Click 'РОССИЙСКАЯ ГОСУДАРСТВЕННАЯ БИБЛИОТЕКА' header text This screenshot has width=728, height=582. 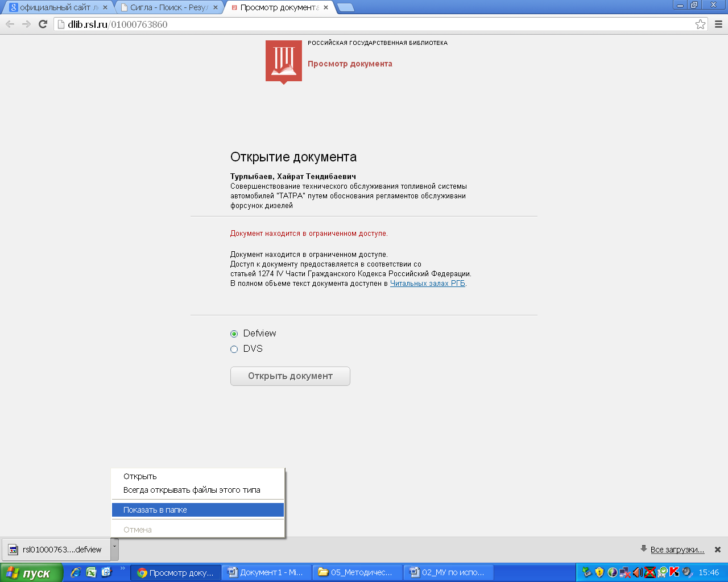click(378, 43)
